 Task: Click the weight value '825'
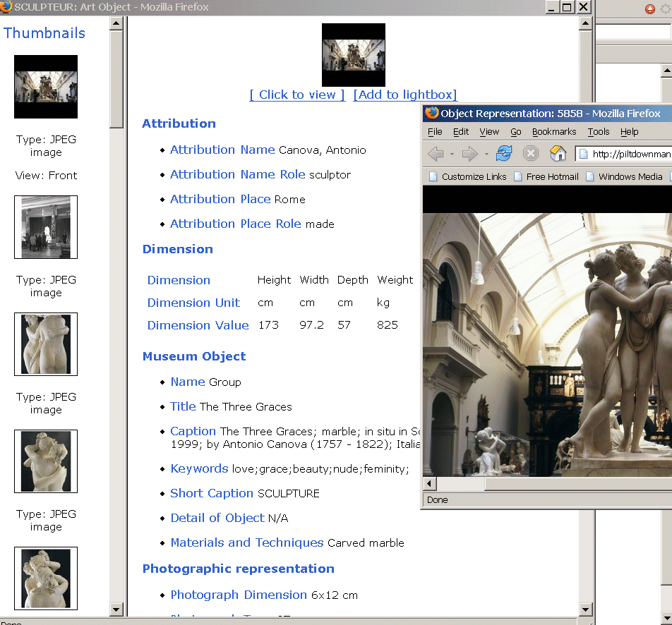pyautogui.click(x=388, y=326)
